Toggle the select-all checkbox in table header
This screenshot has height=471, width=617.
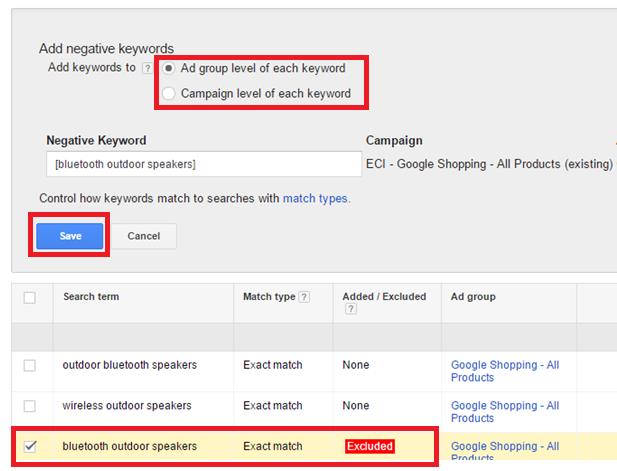pyautogui.click(x=30, y=297)
